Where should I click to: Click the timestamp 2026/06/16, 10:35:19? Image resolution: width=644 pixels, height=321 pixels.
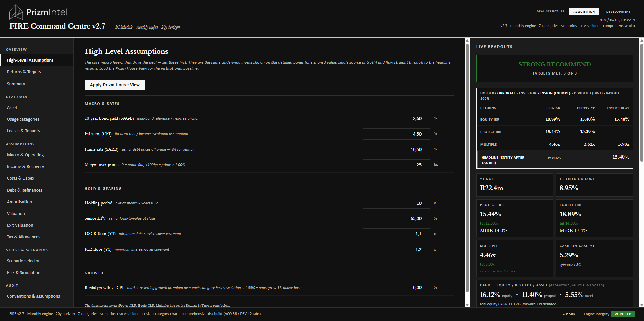617,20
